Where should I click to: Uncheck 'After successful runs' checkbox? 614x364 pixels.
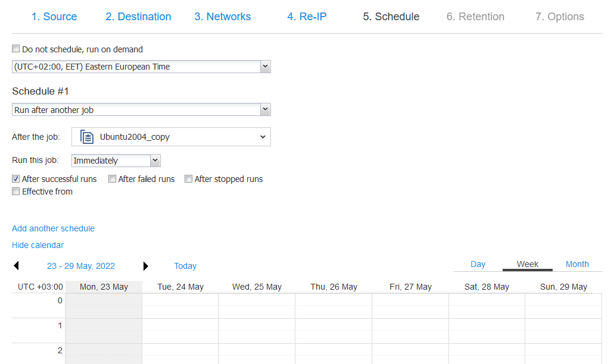coord(16,179)
